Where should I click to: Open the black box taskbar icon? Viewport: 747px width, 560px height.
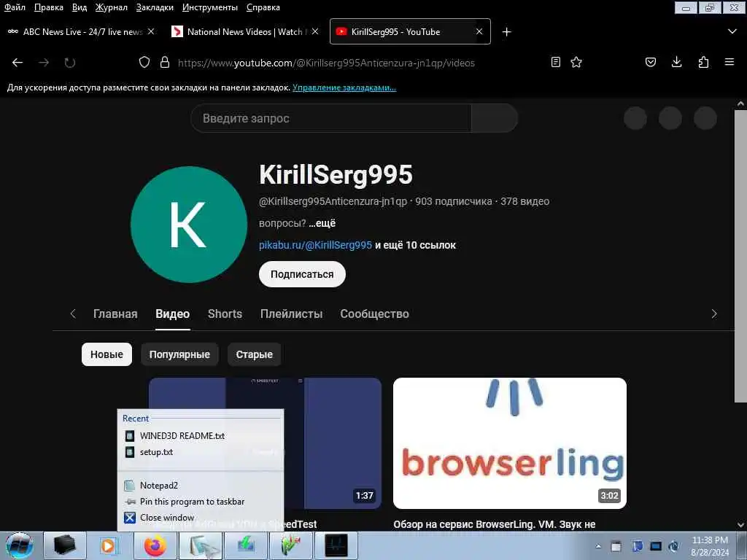[x=64, y=545]
